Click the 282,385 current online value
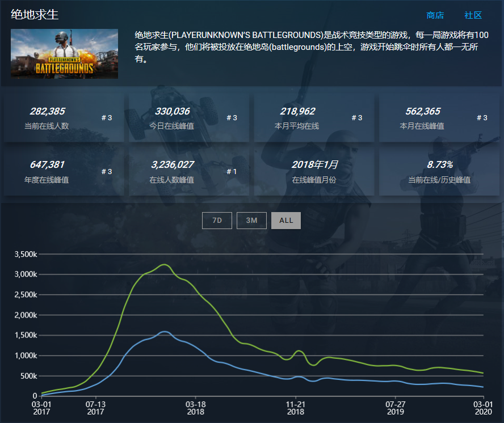Screen dimensions: 504x423 click(47, 111)
